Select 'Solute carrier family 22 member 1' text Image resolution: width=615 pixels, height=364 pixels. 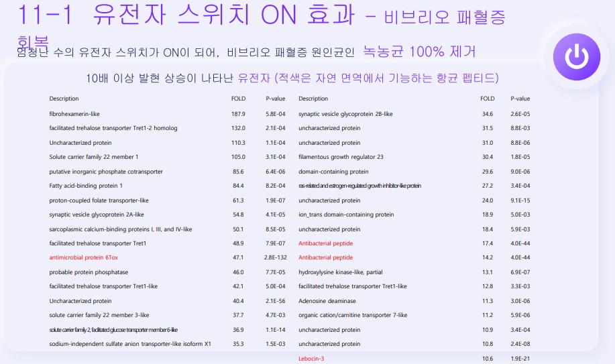pyautogui.click(x=94, y=157)
